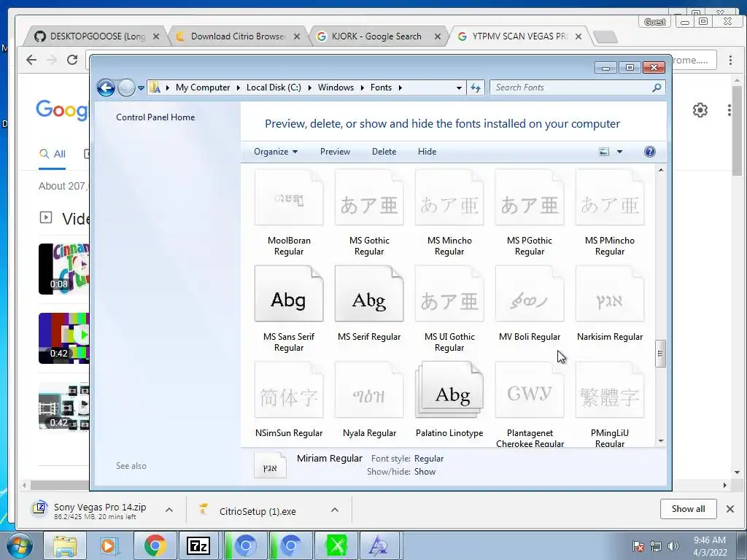Open Chrome settings gear on Google page
The image size is (747, 560).
[700, 110]
